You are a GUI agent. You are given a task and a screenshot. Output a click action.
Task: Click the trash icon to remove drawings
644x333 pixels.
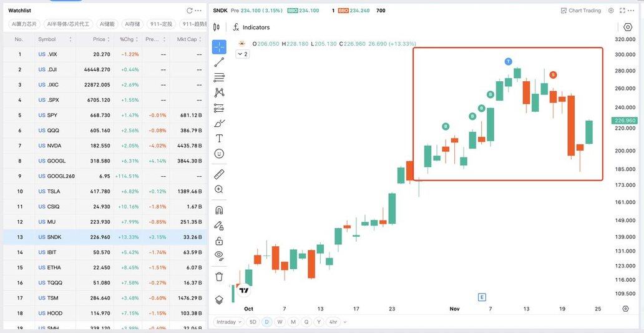219,276
